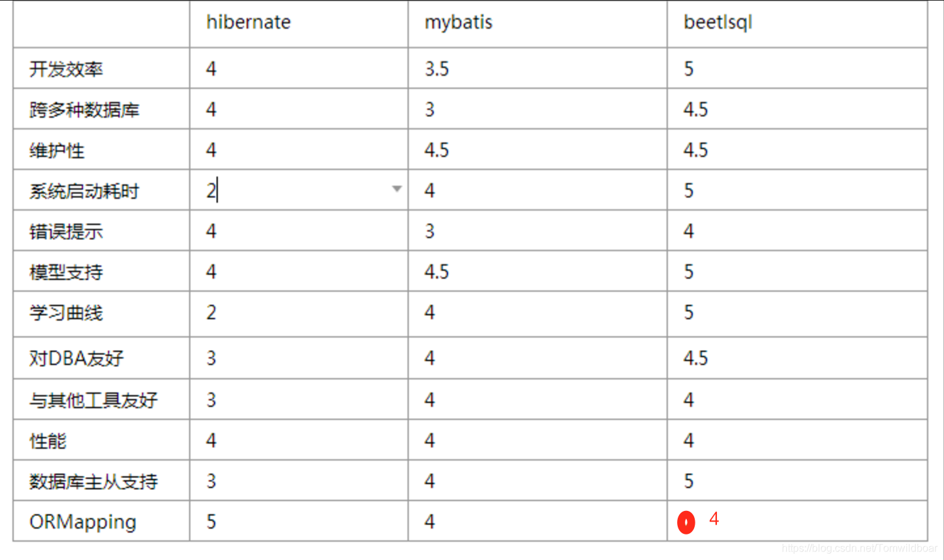Select the 对DBA友好 row label cell

click(x=101, y=358)
